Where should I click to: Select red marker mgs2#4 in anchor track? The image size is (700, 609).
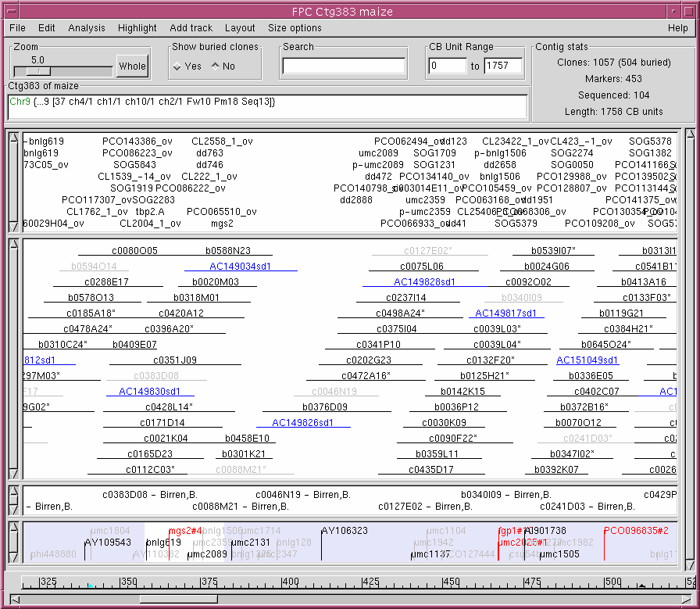point(185,531)
